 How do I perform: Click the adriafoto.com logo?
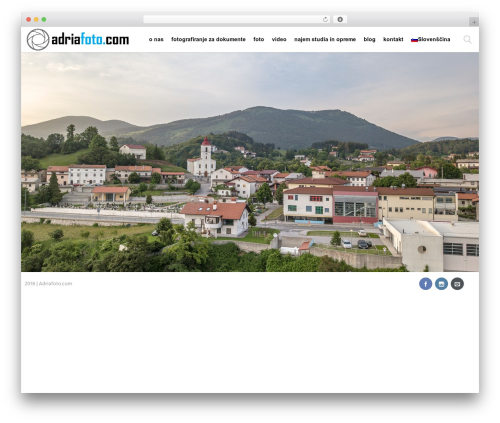78,40
